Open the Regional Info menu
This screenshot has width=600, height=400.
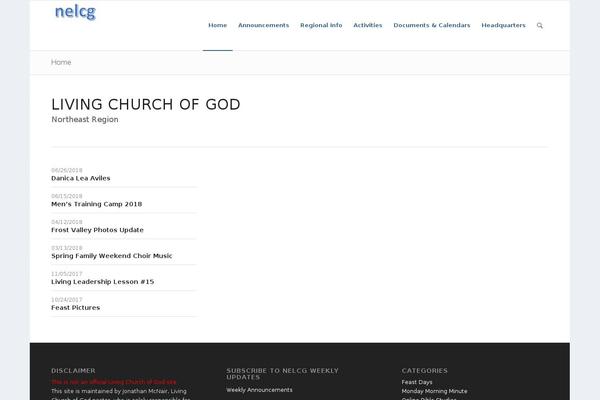[x=321, y=25]
